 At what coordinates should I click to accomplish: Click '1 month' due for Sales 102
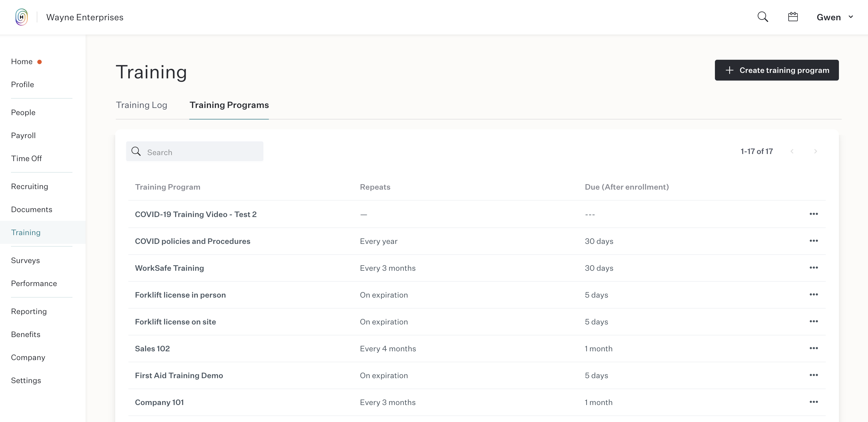[x=598, y=349]
